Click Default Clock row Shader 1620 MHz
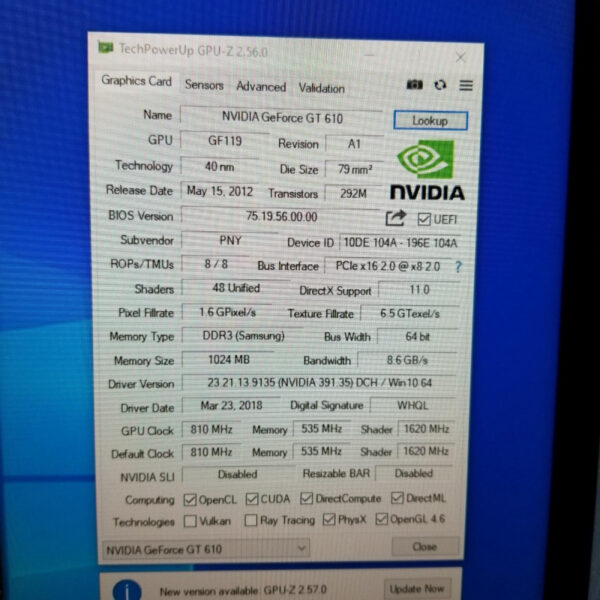 [x=425, y=451]
